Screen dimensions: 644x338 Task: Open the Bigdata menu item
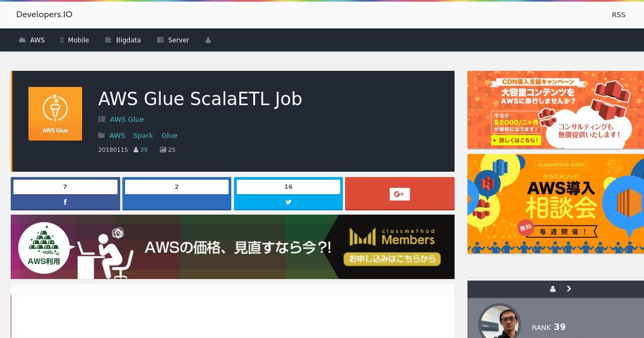(x=123, y=40)
